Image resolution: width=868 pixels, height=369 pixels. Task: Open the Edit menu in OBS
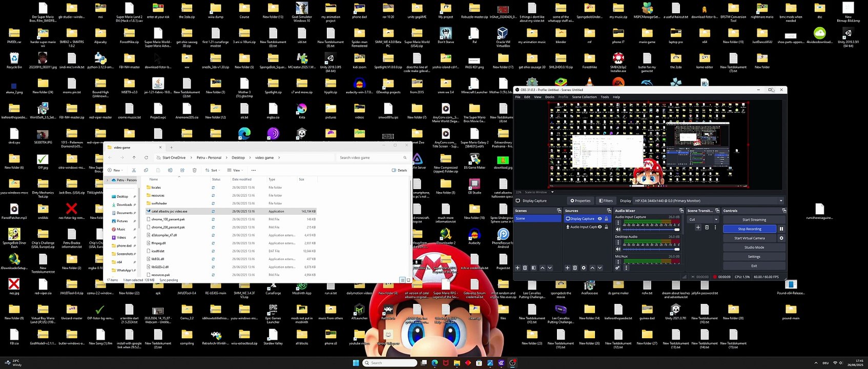click(x=527, y=97)
